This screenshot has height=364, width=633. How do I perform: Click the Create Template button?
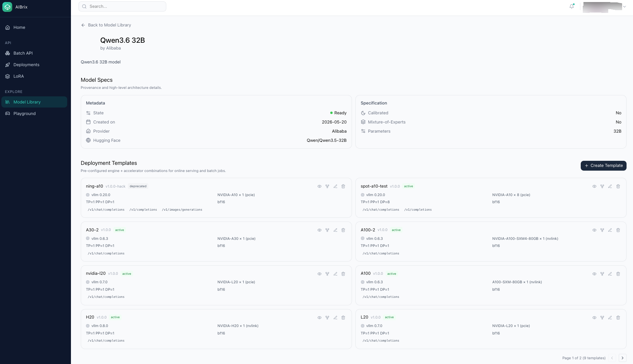point(603,166)
